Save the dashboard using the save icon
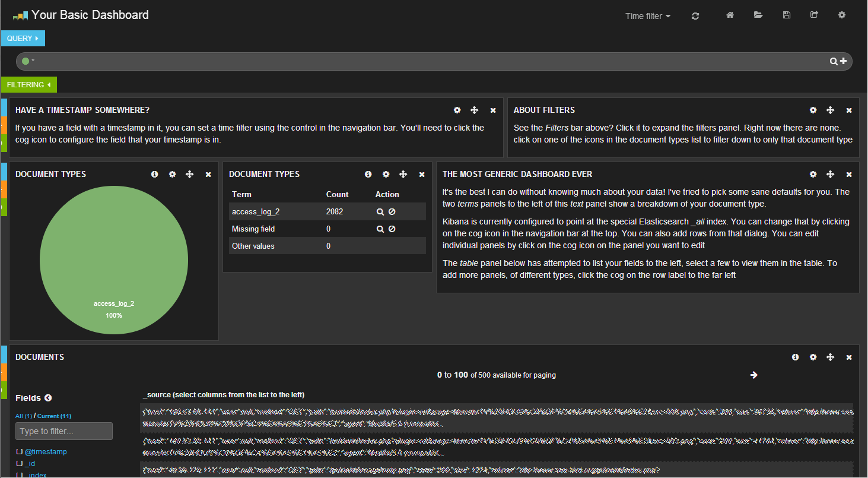Image resolution: width=868 pixels, height=478 pixels. point(786,14)
